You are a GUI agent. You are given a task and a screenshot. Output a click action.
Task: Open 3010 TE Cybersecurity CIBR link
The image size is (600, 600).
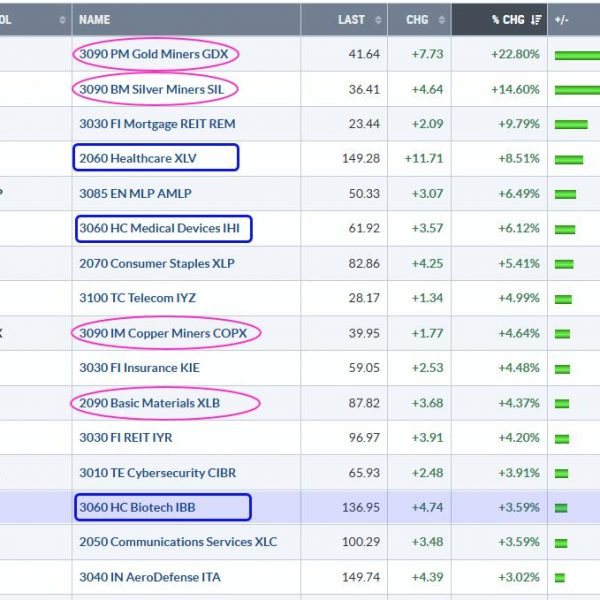(x=158, y=473)
